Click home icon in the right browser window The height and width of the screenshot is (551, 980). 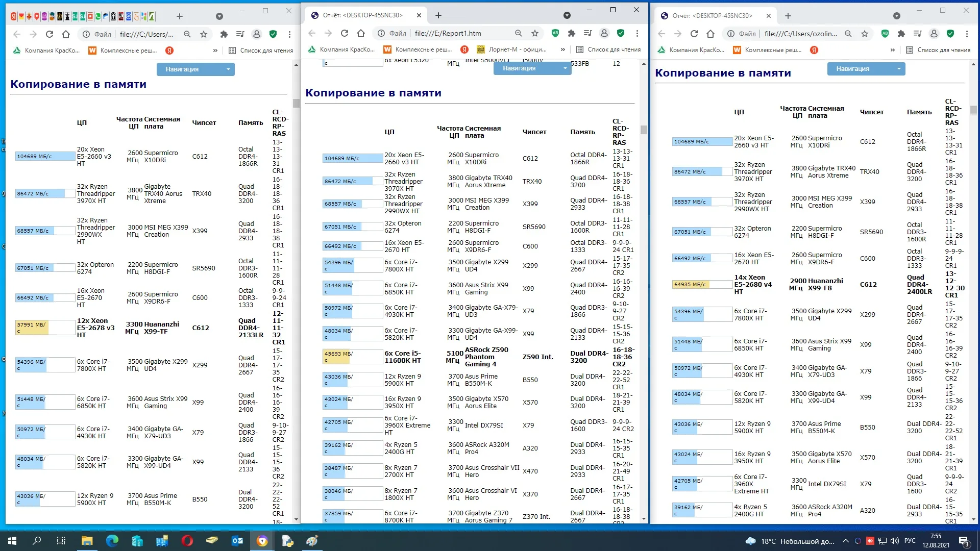coord(710,34)
